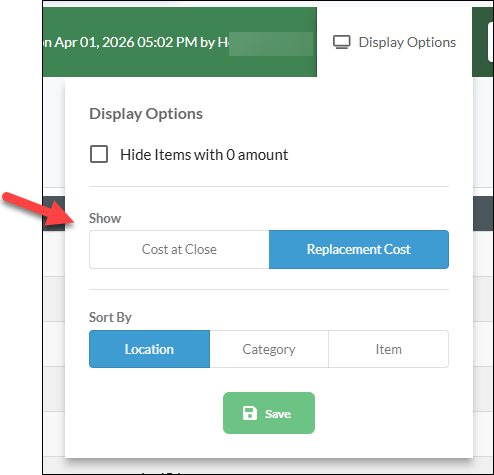The image size is (494, 475).
Task: Sort by Location
Action: [x=149, y=349]
